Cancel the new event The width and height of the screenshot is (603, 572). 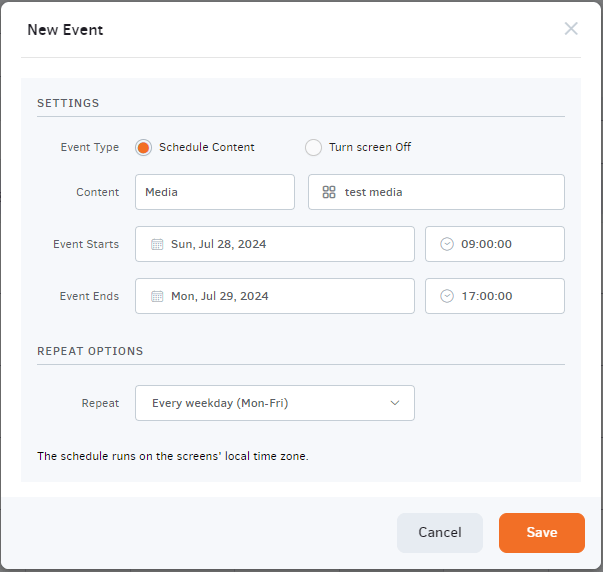(439, 533)
